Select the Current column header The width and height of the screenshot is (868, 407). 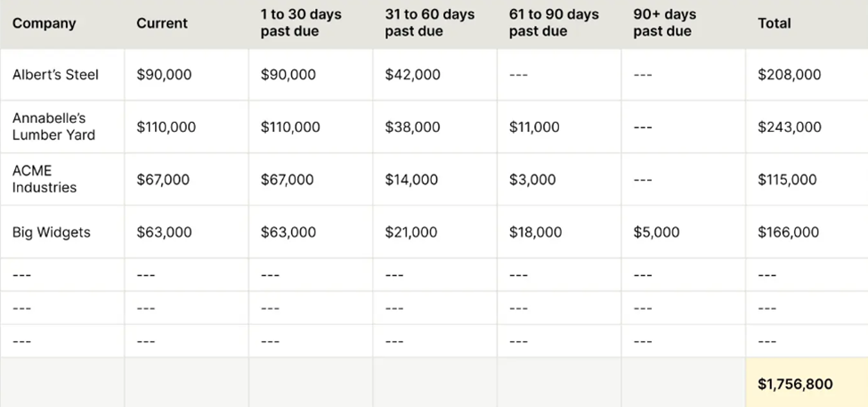click(162, 23)
